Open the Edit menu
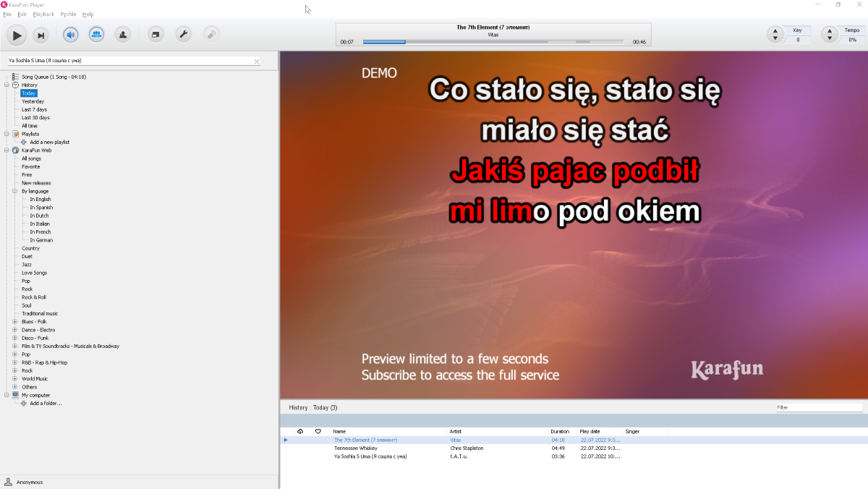This screenshot has width=868, height=489. tap(22, 14)
